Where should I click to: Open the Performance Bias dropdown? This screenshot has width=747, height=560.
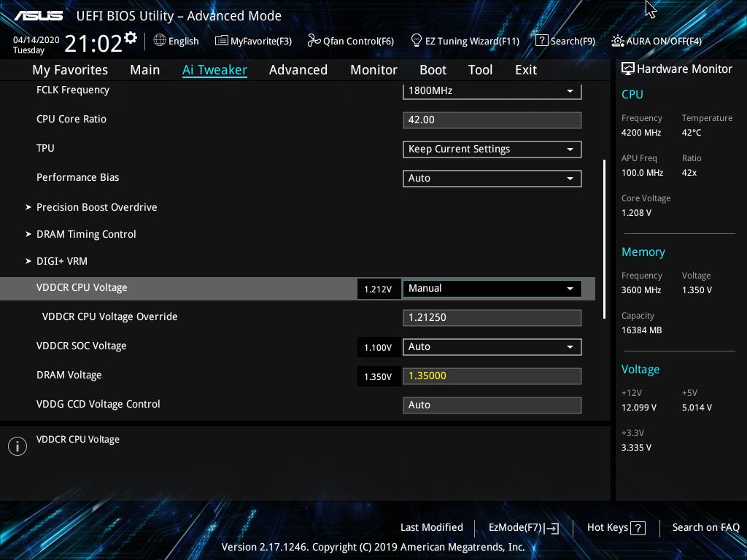click(x=492, y=179)
